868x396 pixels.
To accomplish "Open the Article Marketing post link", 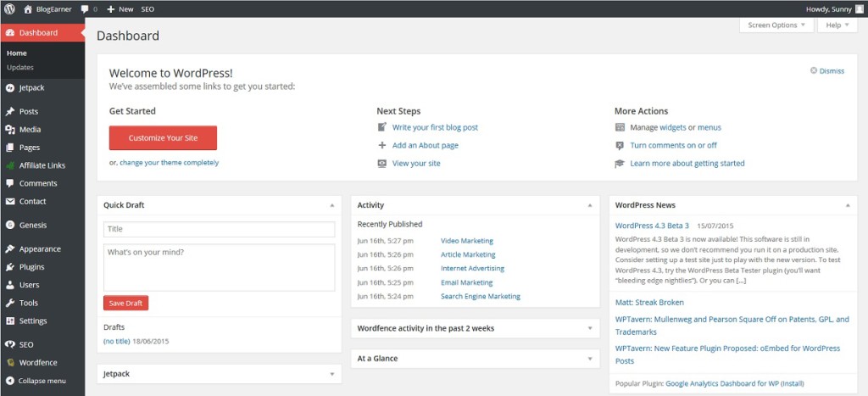I will click(x=468, y=254).
